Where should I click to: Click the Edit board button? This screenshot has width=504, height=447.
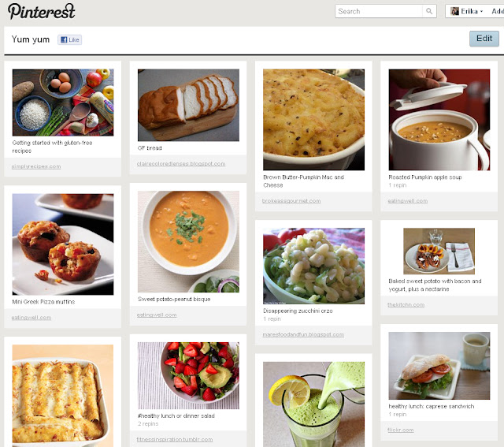coord(484,39)
